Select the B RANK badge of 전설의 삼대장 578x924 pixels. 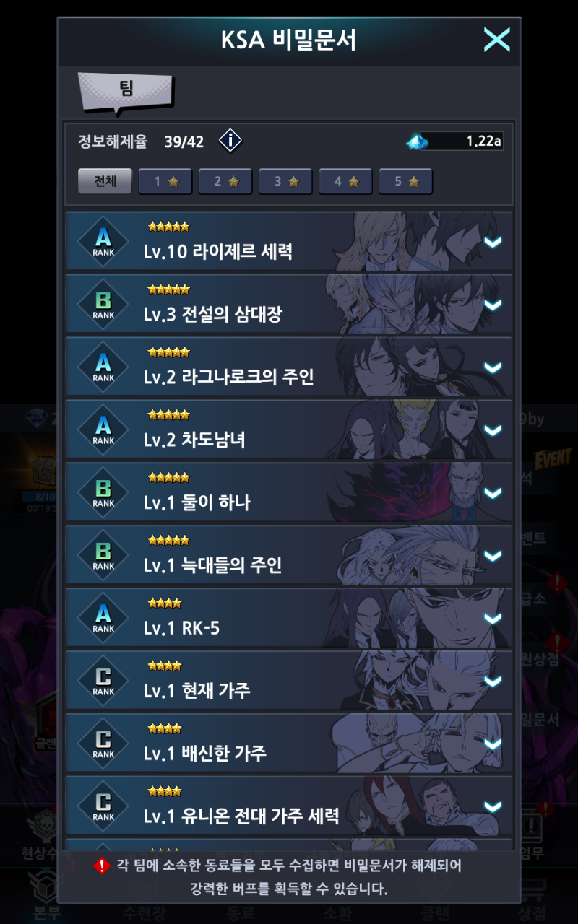point(103,305)
